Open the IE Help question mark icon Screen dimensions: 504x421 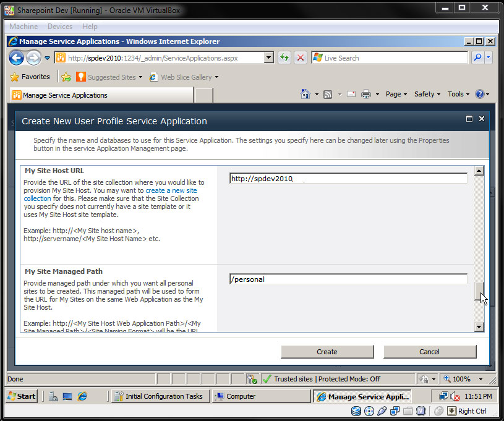(x=479, y=94)
